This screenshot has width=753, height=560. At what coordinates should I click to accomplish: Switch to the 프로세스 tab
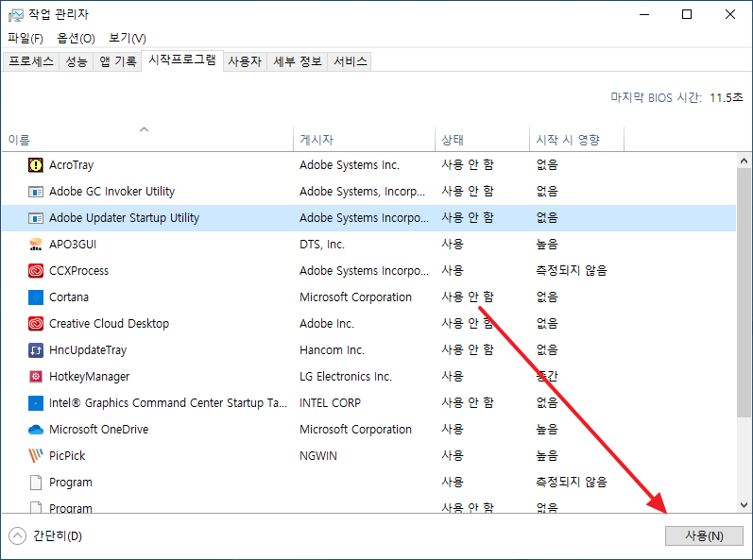tap(31, 61)
